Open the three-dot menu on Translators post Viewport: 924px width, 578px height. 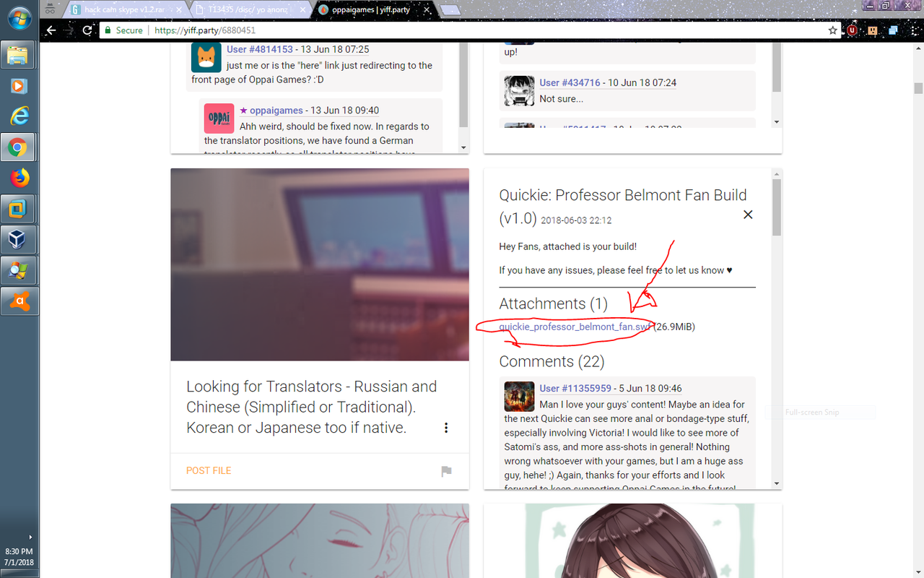tap(446, 428)
